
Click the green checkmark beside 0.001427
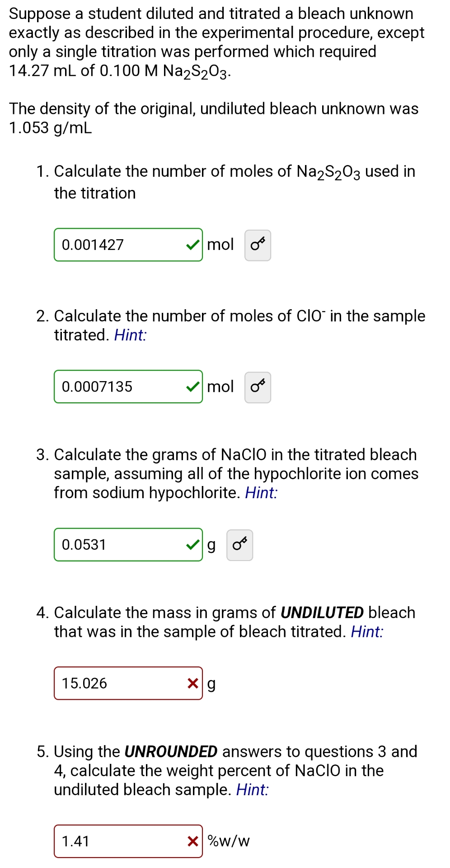(192, 245)
